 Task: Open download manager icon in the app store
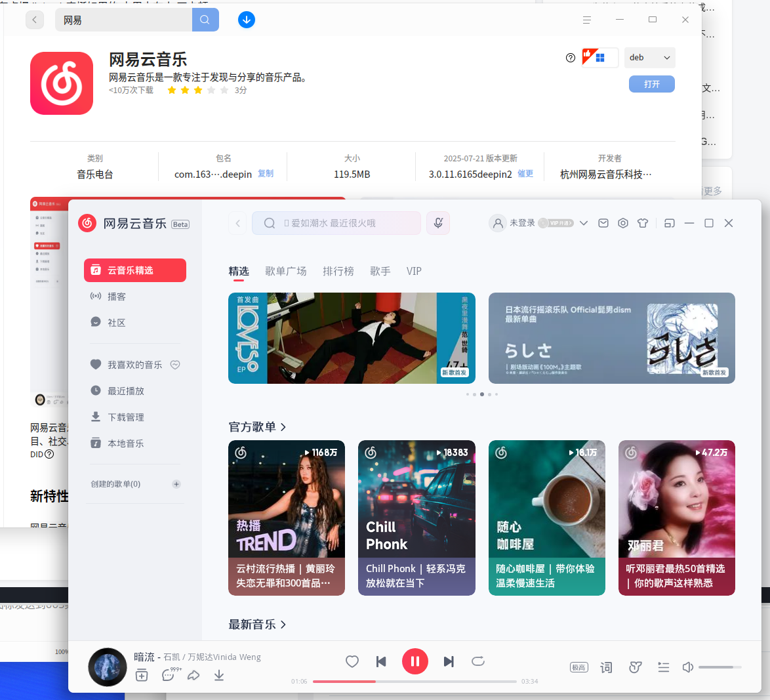(247, 20)
